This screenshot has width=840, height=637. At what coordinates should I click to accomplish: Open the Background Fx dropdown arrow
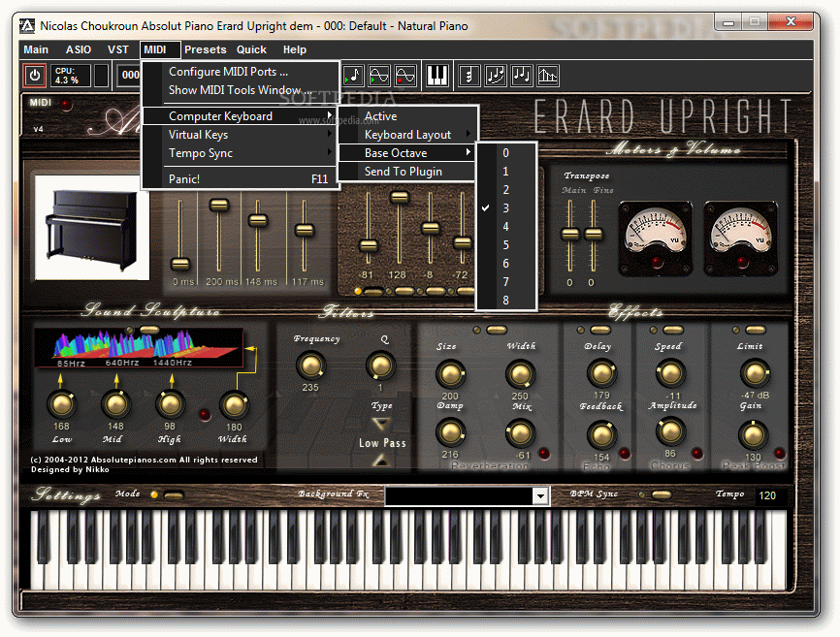point(540,496)
